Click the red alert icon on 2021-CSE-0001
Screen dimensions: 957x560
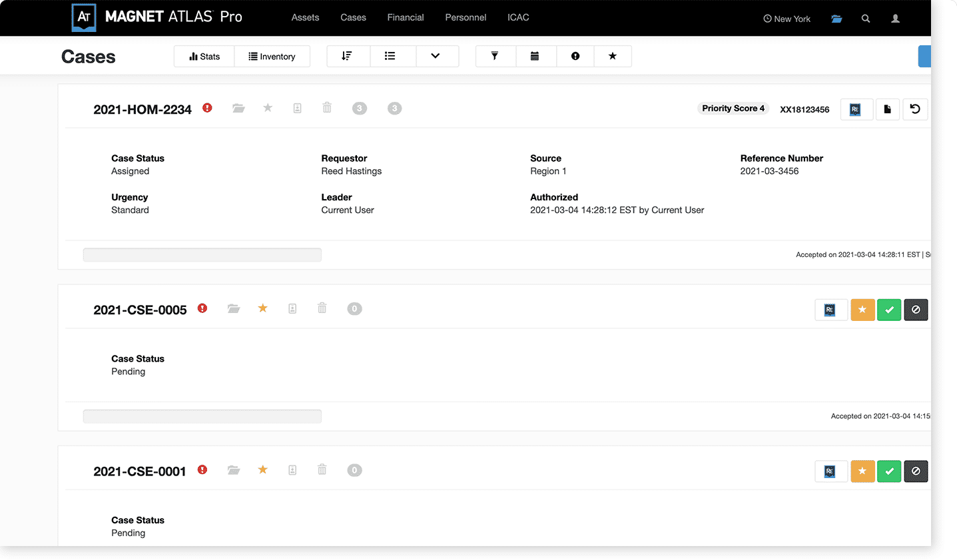[x=202, y=469]
